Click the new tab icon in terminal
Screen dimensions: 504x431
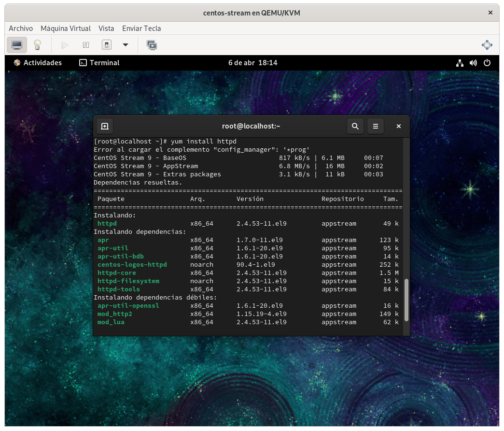click(105, 126)
